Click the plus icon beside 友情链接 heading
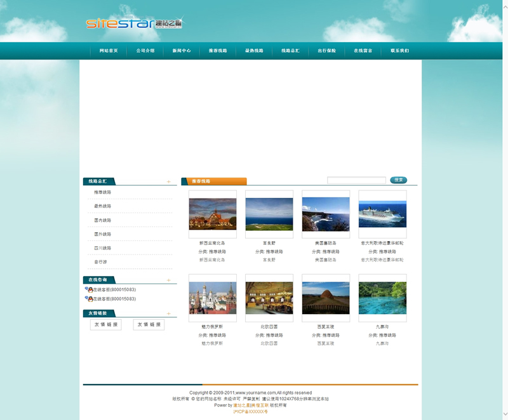This screenshot has height=420, width=508. [x=168, y=313]
